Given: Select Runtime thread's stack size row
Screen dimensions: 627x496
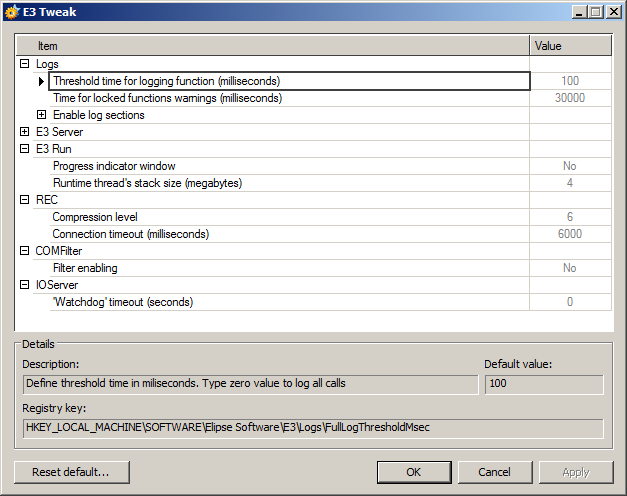Looking at the screenshot, I should pos(147,183).
